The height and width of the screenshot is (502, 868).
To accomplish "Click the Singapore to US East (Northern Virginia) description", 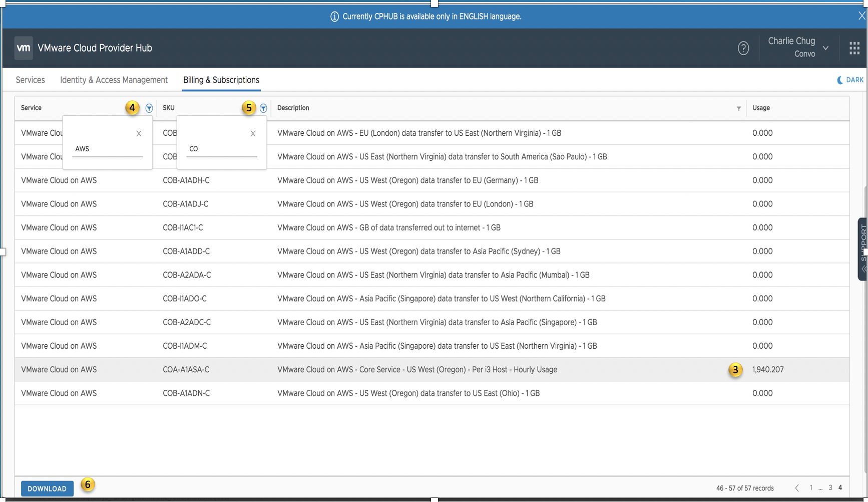I will pyautogui.click(x=437, y=346).
